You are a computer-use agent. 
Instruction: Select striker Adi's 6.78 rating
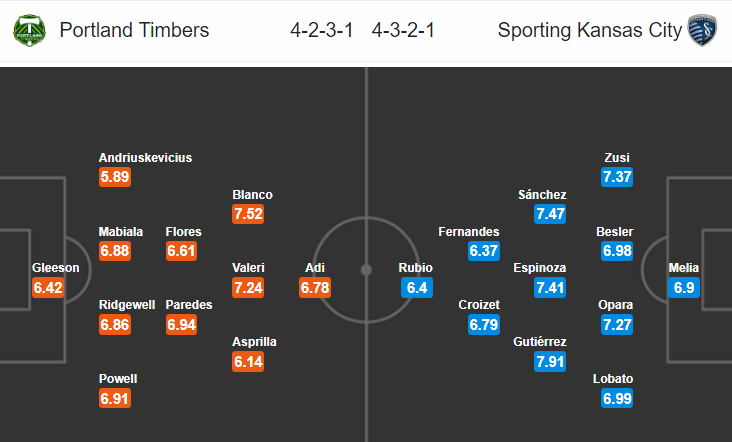315,288
